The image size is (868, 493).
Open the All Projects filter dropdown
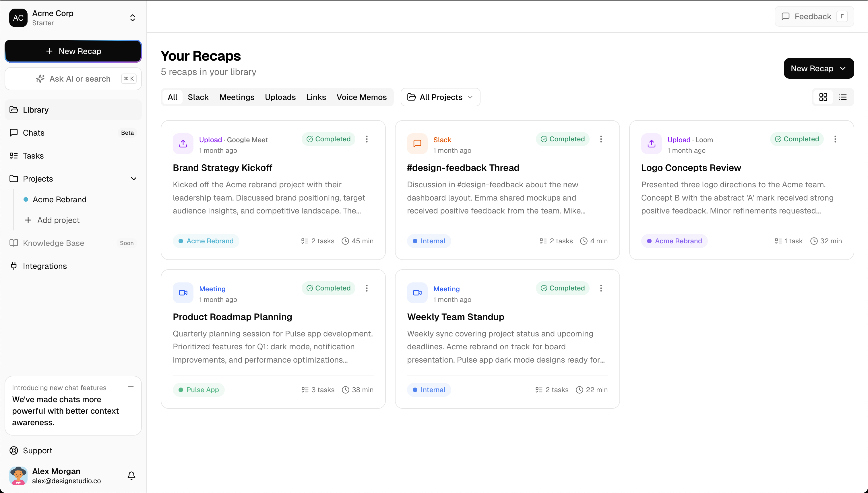[x=440, y=97]
